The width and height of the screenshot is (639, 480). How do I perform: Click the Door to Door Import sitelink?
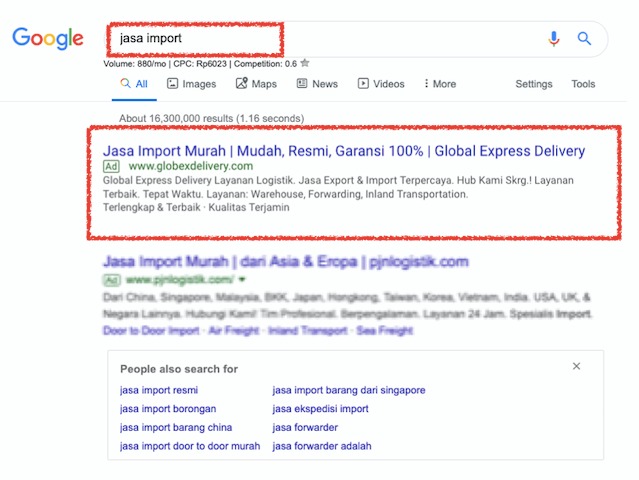click(151, 330)
